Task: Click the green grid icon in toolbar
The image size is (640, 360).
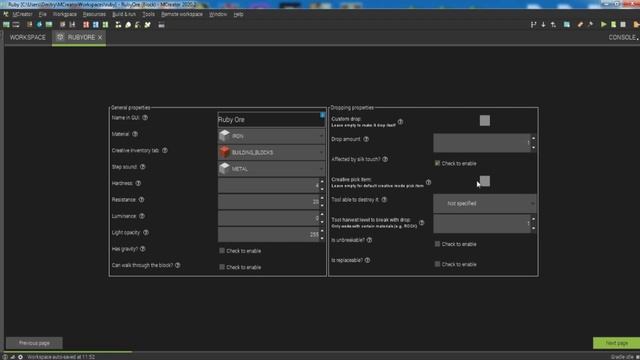Action: (x=105, y=24)
